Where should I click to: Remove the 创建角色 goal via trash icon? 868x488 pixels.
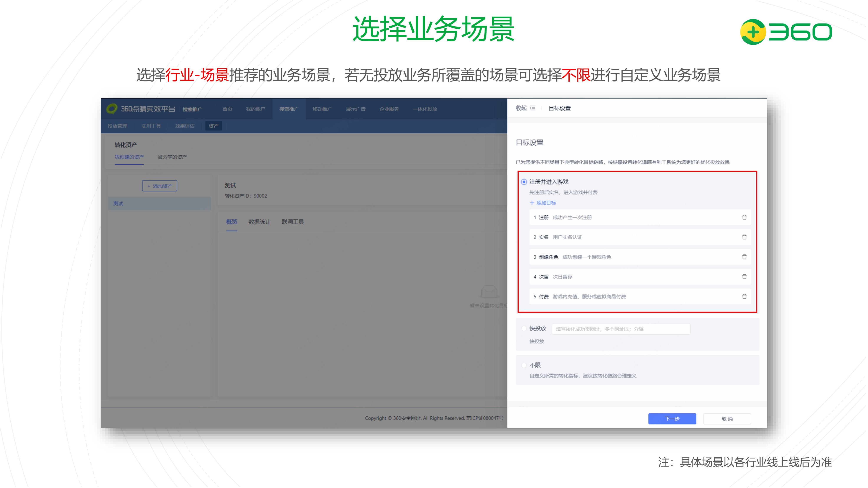[744, 257]
